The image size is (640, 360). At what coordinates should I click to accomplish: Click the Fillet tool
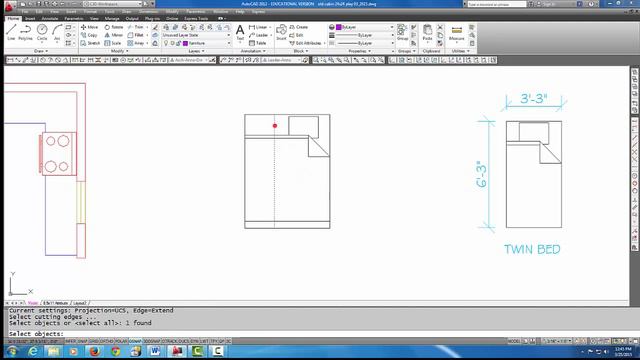coord(136,35)
